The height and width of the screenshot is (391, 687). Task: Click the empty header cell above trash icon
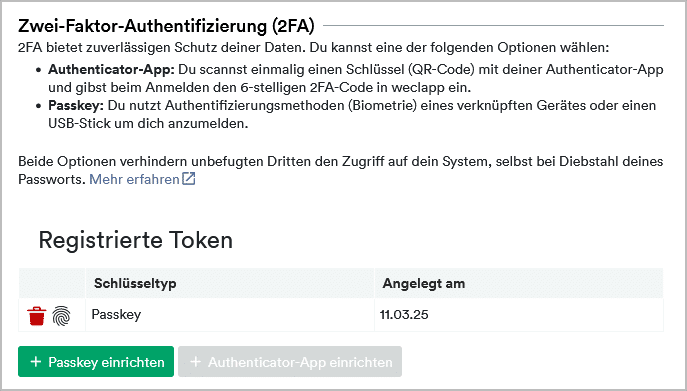click(52, 283)
